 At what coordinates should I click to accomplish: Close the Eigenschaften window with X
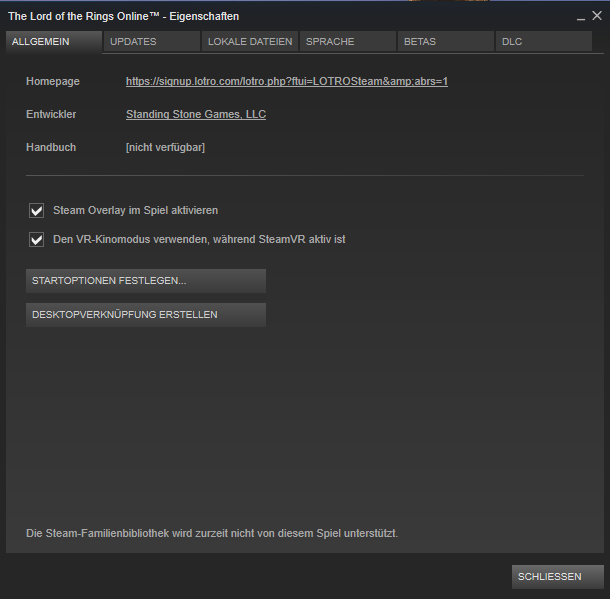point(597,16)
